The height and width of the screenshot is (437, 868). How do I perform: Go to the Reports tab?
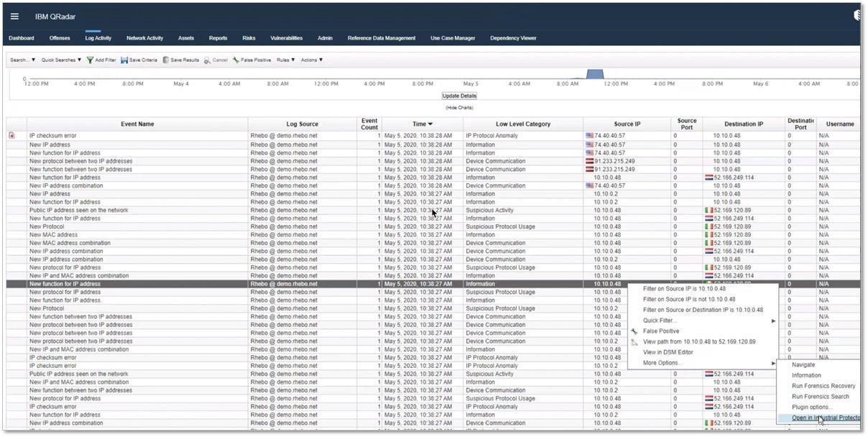(x=218, y=38)
